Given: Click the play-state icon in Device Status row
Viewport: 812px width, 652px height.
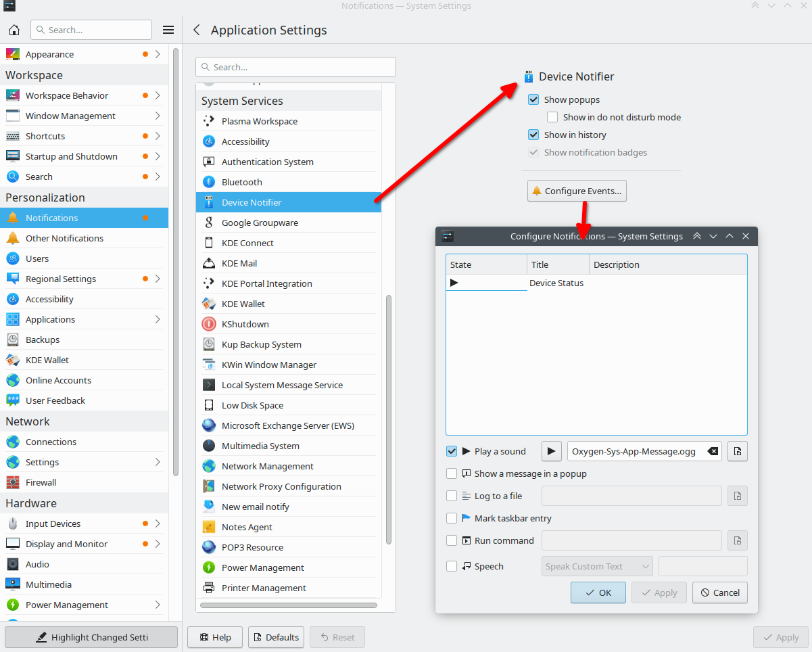Looking at the screenshot, I should (454, 283).
